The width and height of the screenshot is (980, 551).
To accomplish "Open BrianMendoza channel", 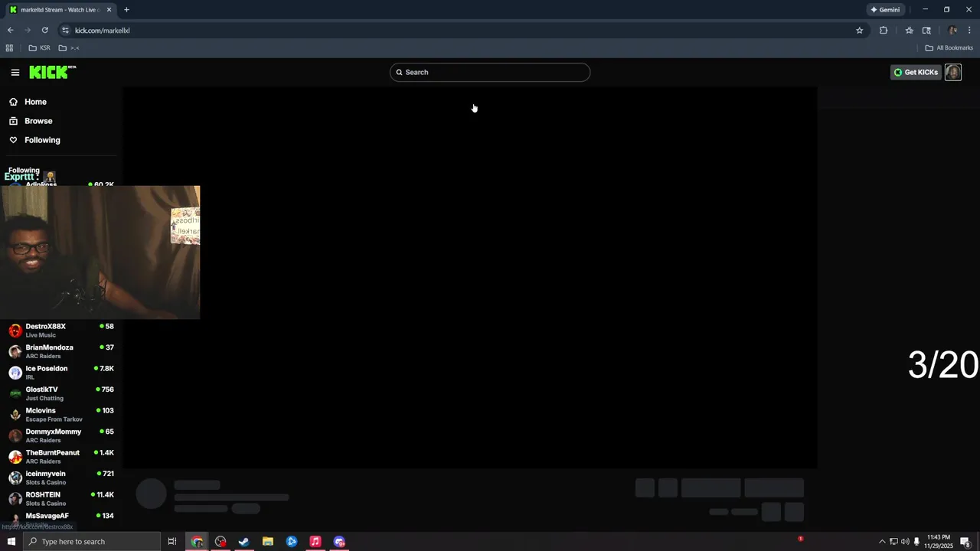I will (x=61, y=351).
